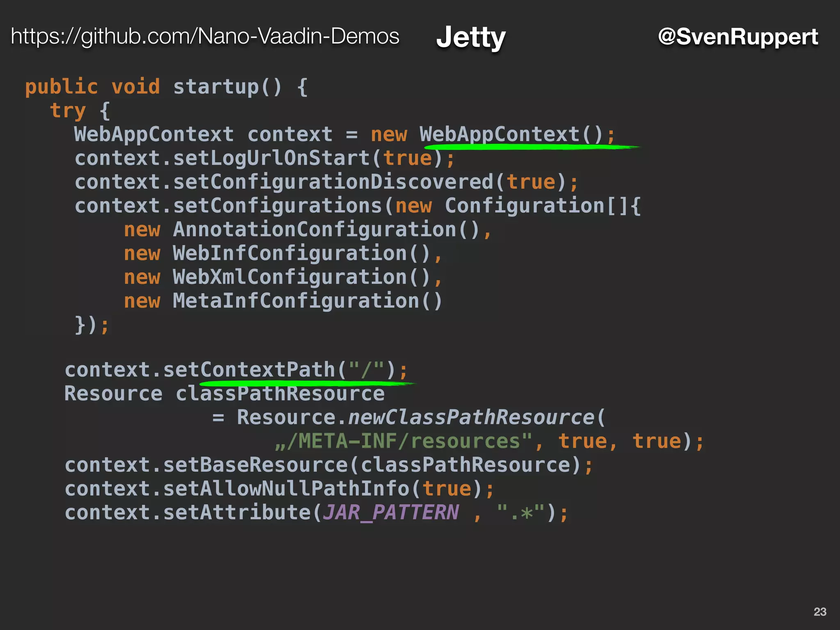840x630 pixels.
Task: Click AnnotationConfiguration() in the array
Action: (326, 230)
